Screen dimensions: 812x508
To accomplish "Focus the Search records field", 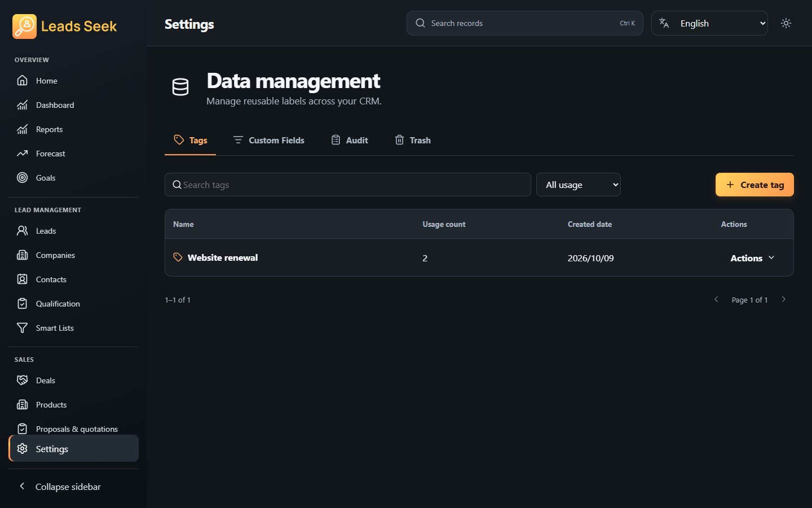I will [525, 23].
